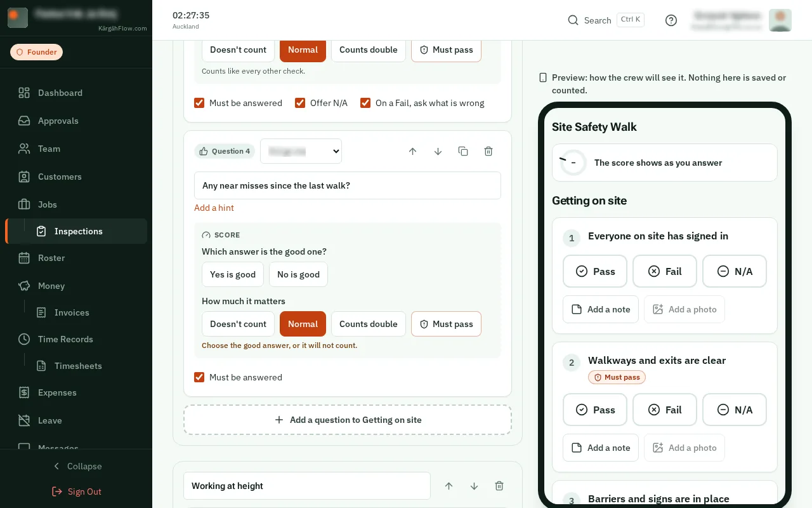Delete the Working at height section
The height and width of the screenshot is (508, 812).
tap(499, 486)
